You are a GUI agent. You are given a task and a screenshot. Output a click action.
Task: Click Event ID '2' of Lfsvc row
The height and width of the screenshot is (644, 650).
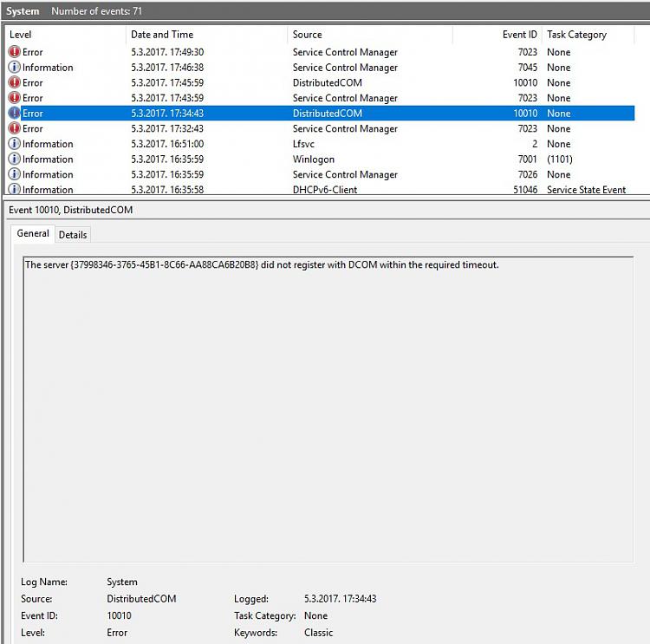tap(535, 144)
